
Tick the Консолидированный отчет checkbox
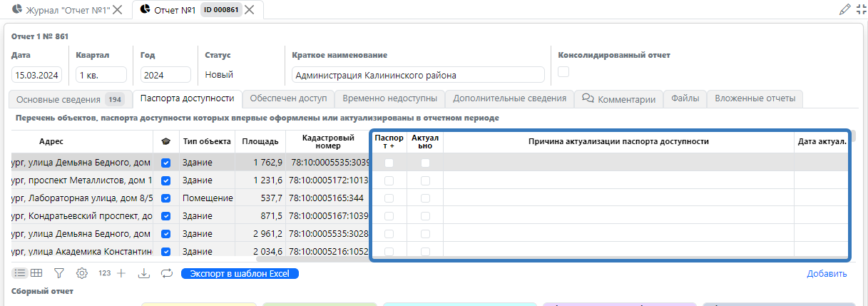(x=563, y=71)
